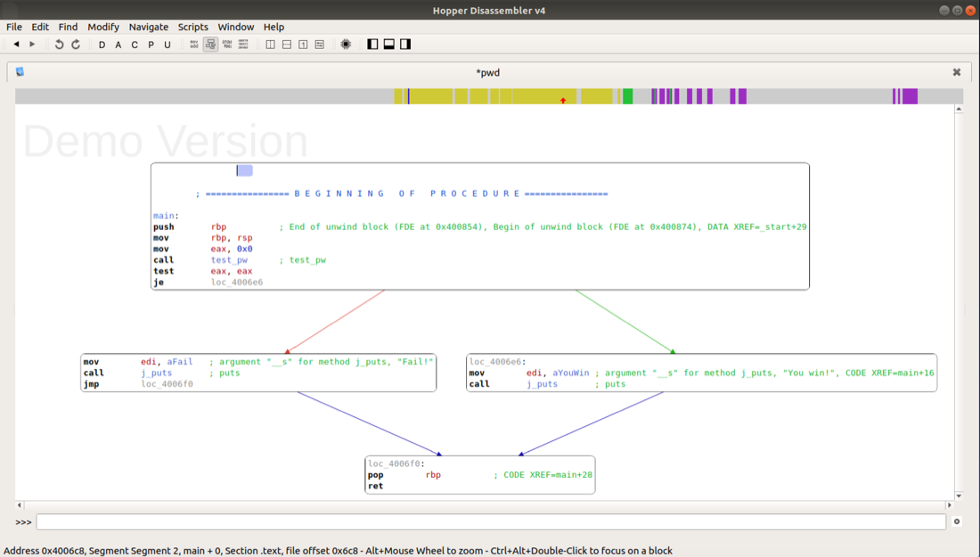
Task: Click the Python command input field
Action: click(490, 521)
